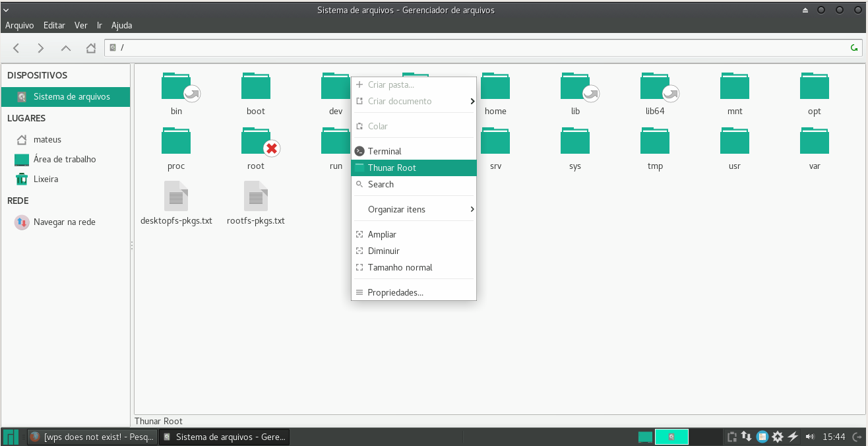Screen dimensions: 868x446
Task: Choose Tamanho normal in the context menu
Action: 414,268
